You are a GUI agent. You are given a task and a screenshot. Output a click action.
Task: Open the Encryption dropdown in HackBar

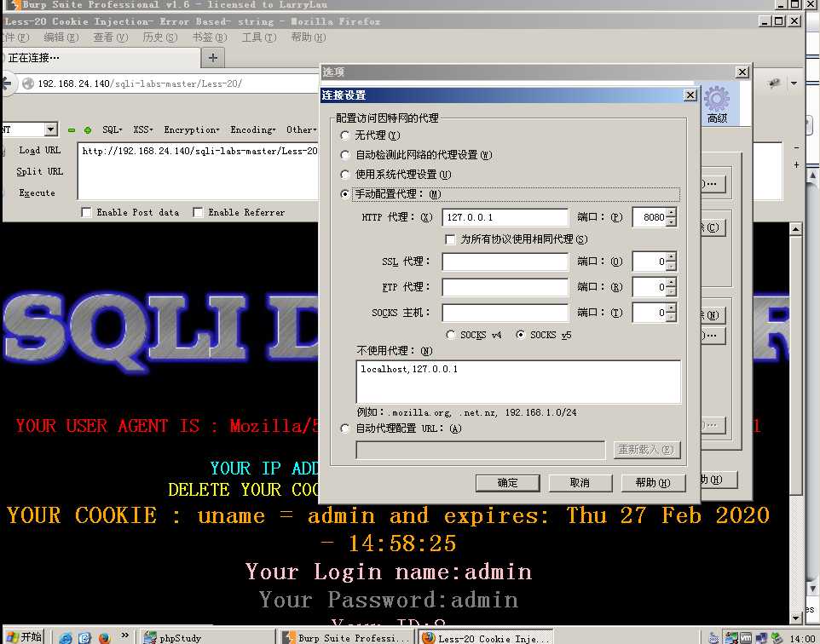tap(192, 129)
